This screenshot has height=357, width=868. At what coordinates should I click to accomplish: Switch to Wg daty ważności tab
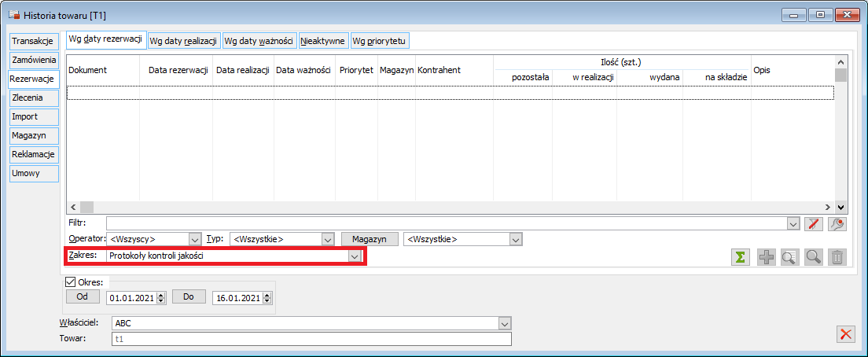coord(259,40)
